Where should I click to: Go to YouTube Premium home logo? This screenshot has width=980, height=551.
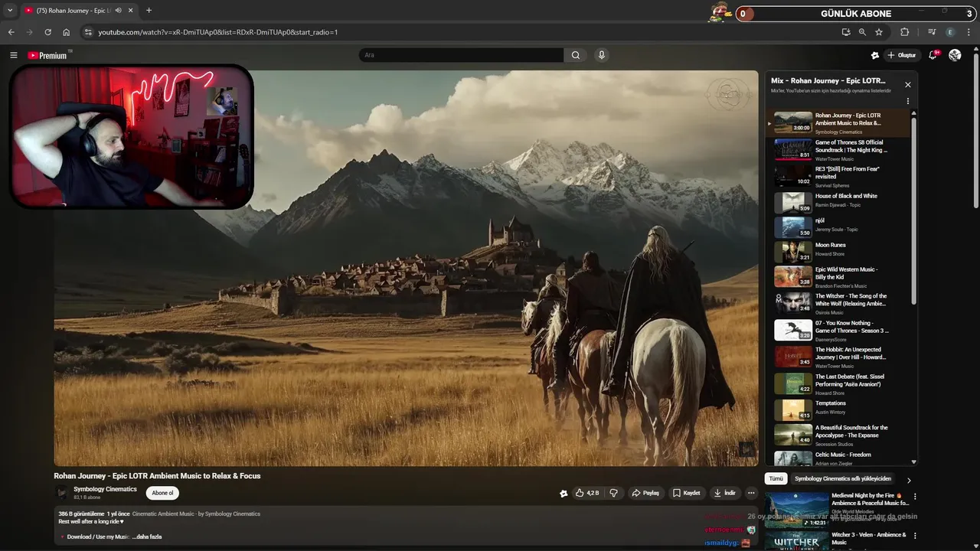(x=47, y=55)
